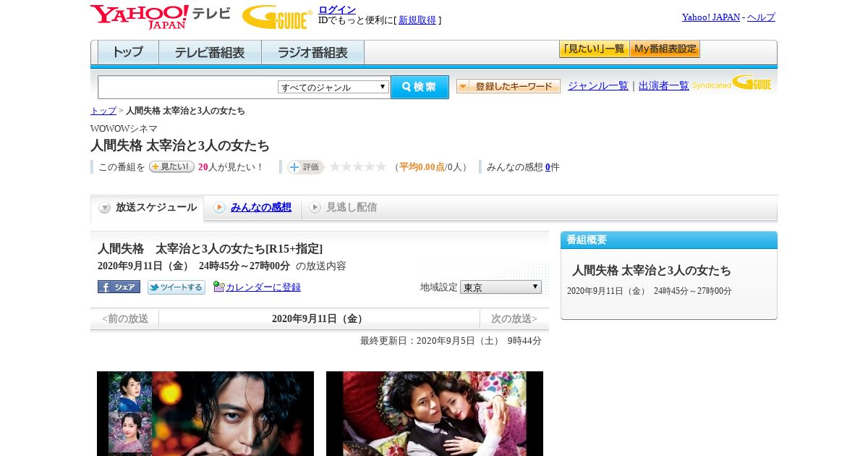This screenshot has height=456, width=868.
Task: Click the magnifier 検索 search button
Action: [420, 87]
